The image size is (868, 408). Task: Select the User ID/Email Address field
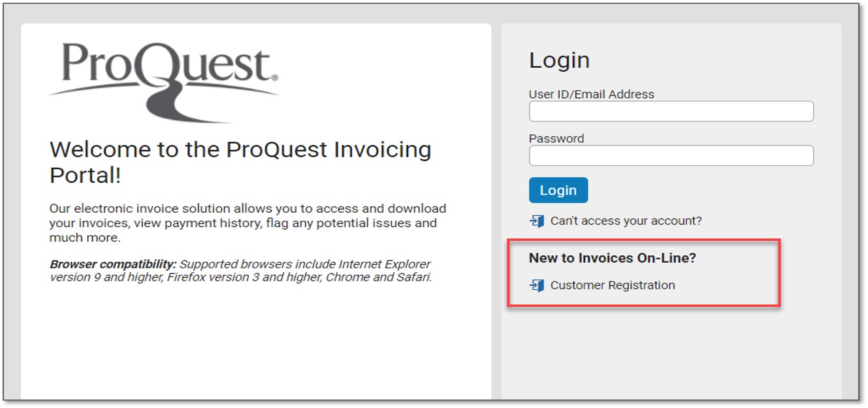[x=670, y=111]
